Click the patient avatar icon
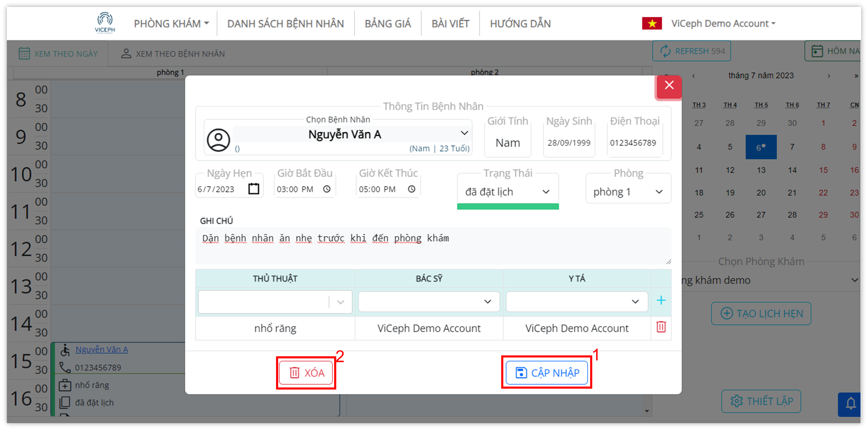The image size is (868, 430). point(218,140)
